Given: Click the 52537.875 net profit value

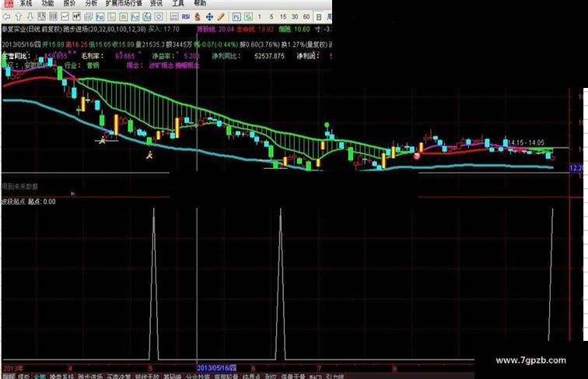Looking at the screenshot, I should coord(269,56).
